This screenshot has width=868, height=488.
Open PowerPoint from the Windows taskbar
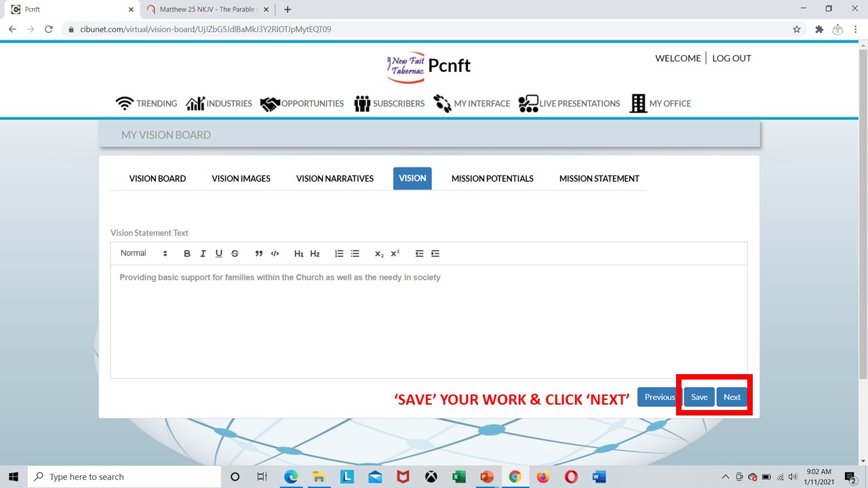pyautogui.click(x=487, y=476)
